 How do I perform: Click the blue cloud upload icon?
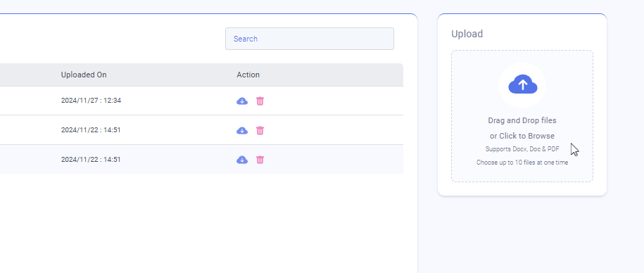click(523, 84)
